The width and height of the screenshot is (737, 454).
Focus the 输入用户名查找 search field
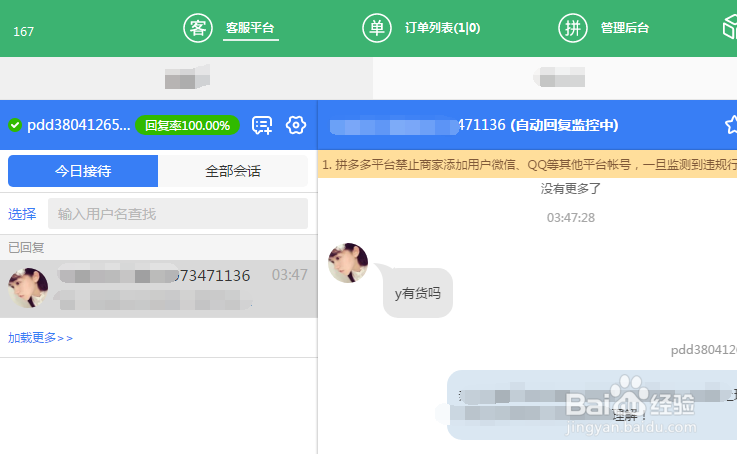[x=178, y=214]
